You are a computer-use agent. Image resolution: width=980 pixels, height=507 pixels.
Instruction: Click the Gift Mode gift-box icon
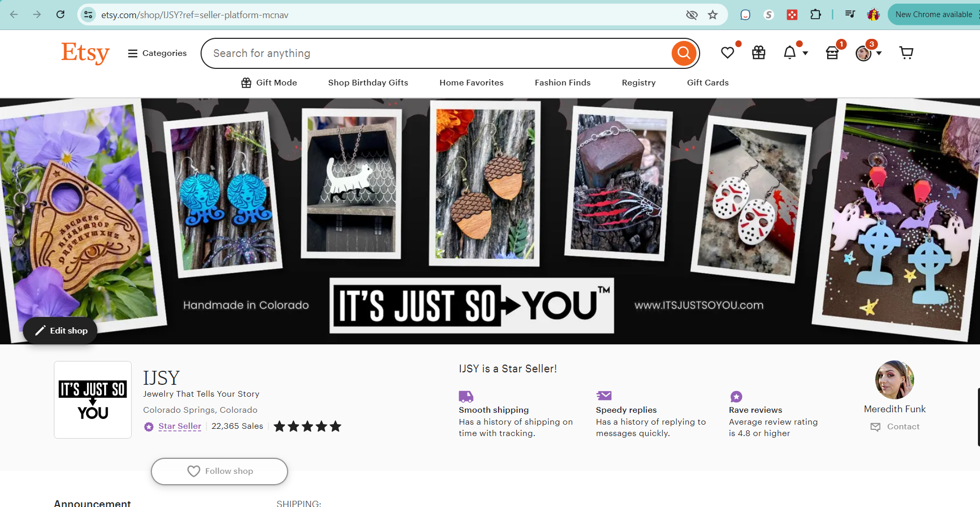[246, 82]
